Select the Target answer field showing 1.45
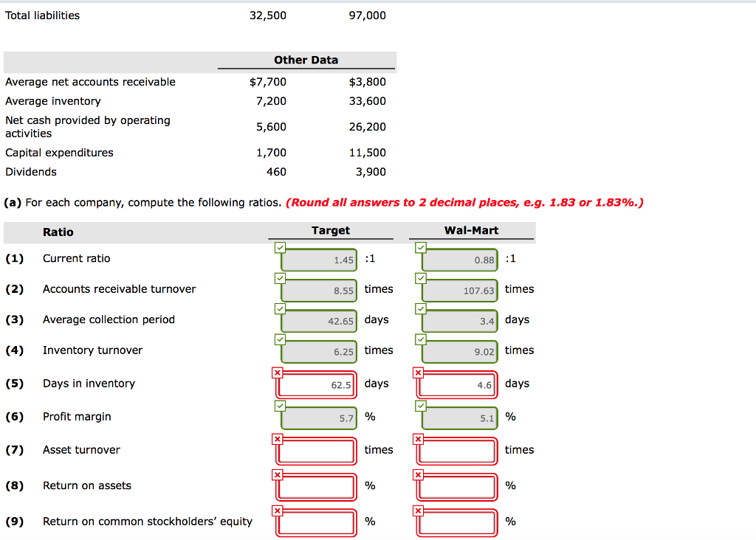The image size is (756, 540). point(317,260)
